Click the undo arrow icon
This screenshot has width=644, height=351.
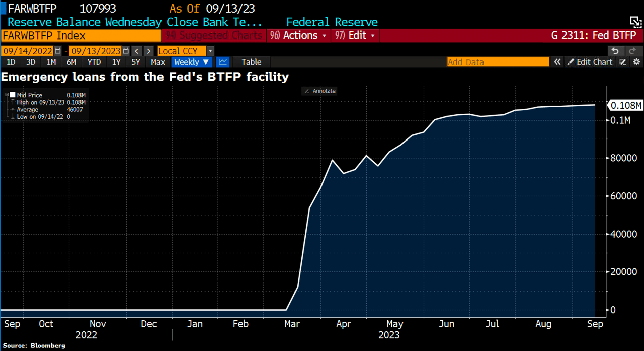click(x=615, y=51)
